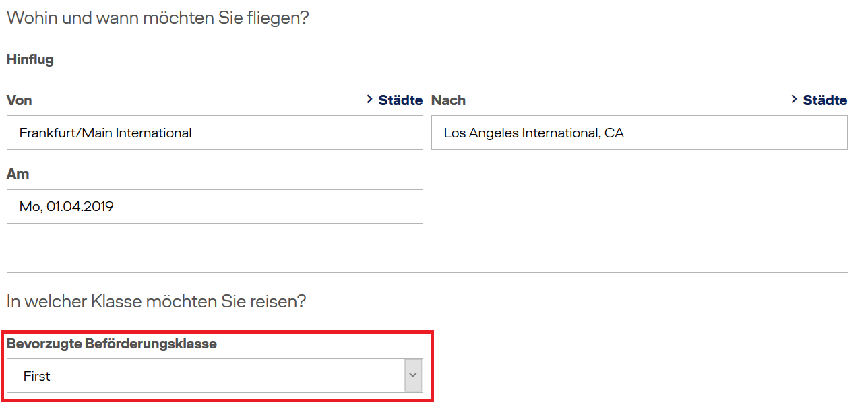Open the Städte list for the Nach field
Viewport: 868px width, 409px height.
pos(825,100)
